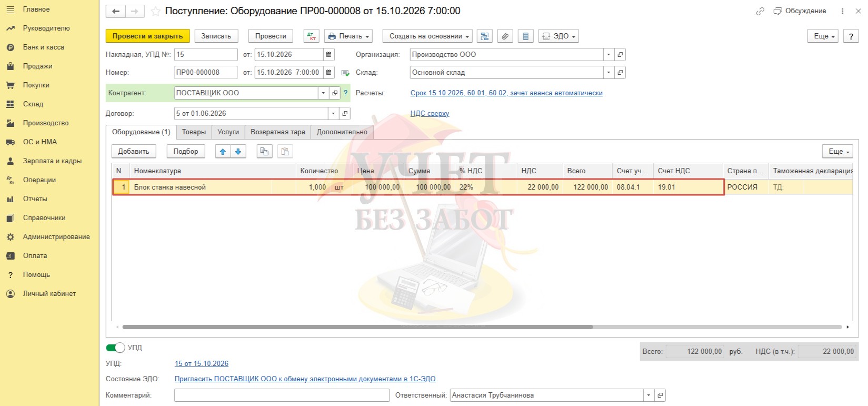Expand the Договор dropdown list

334,113
